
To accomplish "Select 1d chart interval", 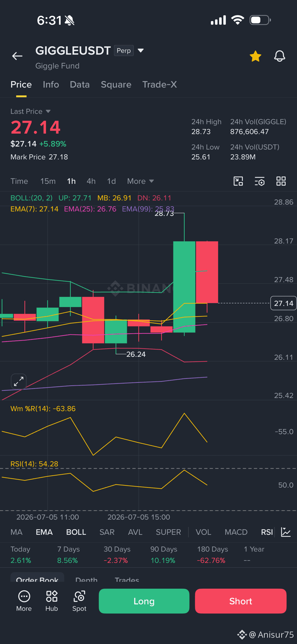I will pyautogui.click(x=112, y=181).
